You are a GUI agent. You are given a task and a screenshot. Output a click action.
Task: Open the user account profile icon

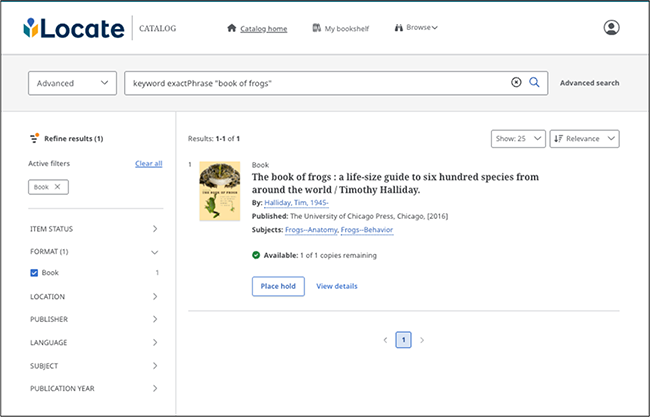(x=611, y=28)
